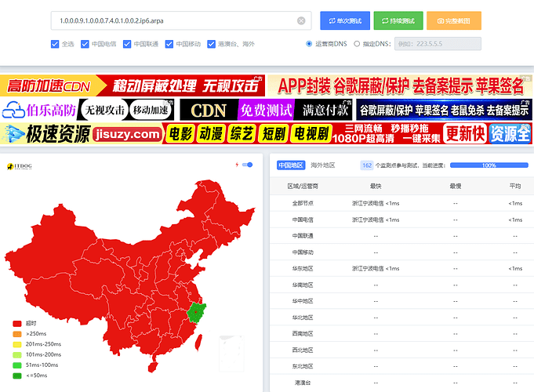Open the 极速资源 jisuzy.com banner ad

(266, 133)
